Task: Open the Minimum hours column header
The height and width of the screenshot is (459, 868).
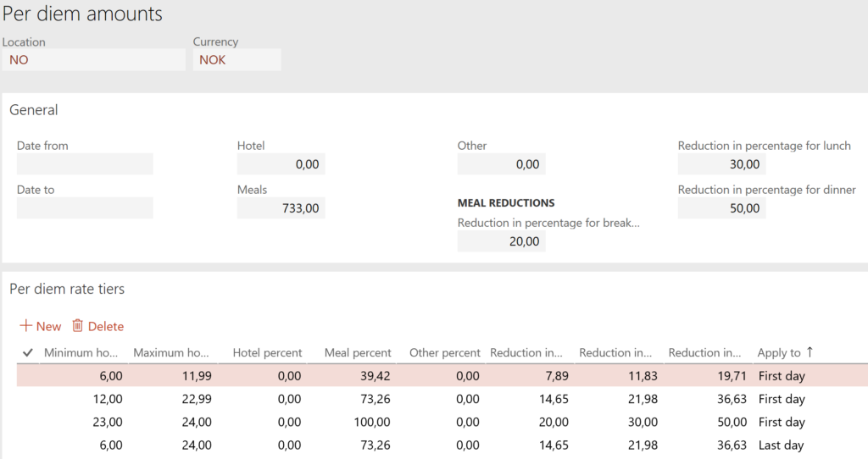Action: (81, 352)
